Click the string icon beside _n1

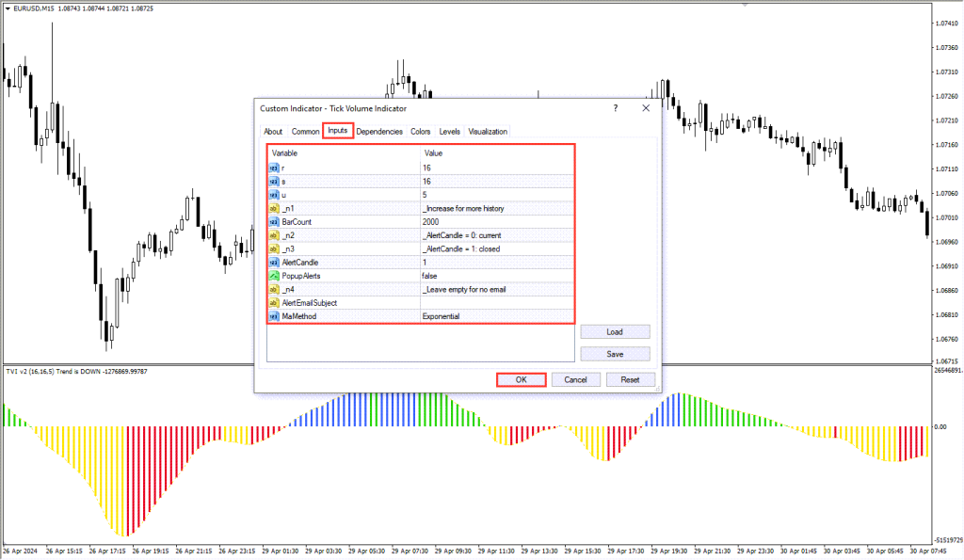(274, 208)
